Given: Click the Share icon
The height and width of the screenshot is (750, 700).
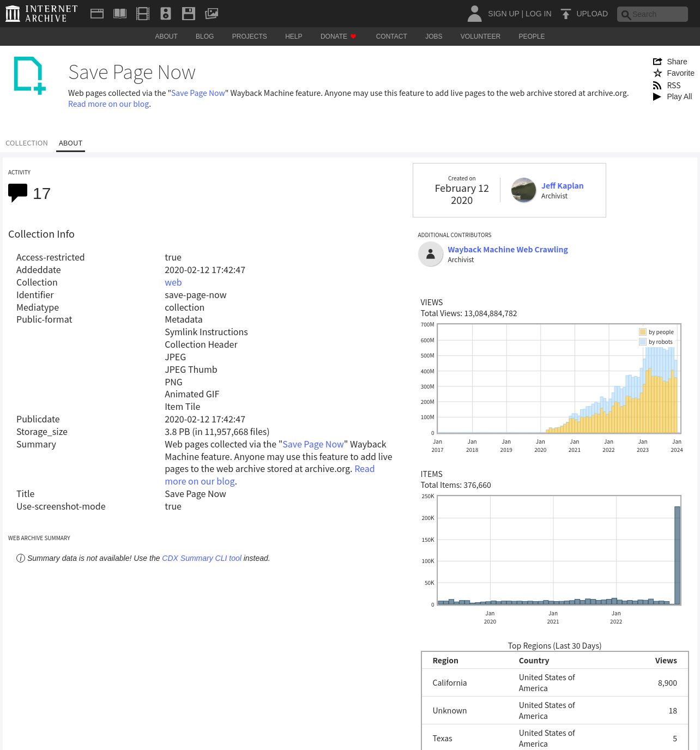Looking at the screenshot, I should (x=657, y=62).
